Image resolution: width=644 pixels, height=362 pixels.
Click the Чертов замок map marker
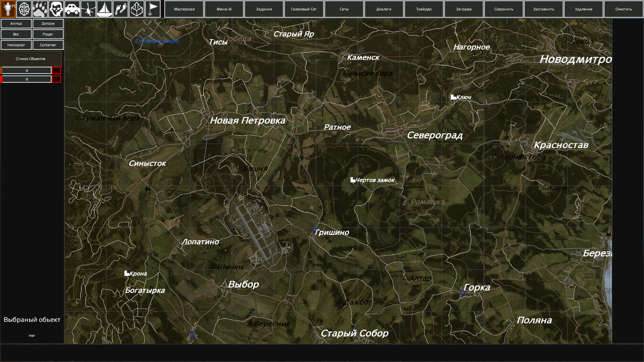click(x=353, y=180)
